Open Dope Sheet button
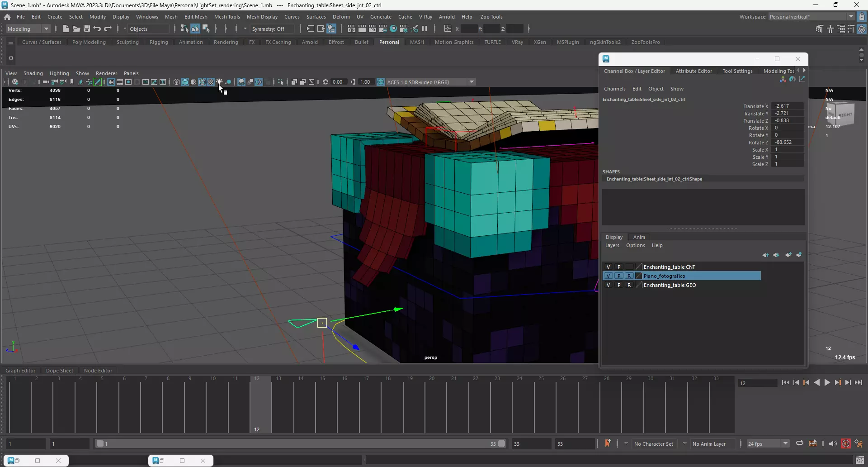 point(59,371)
